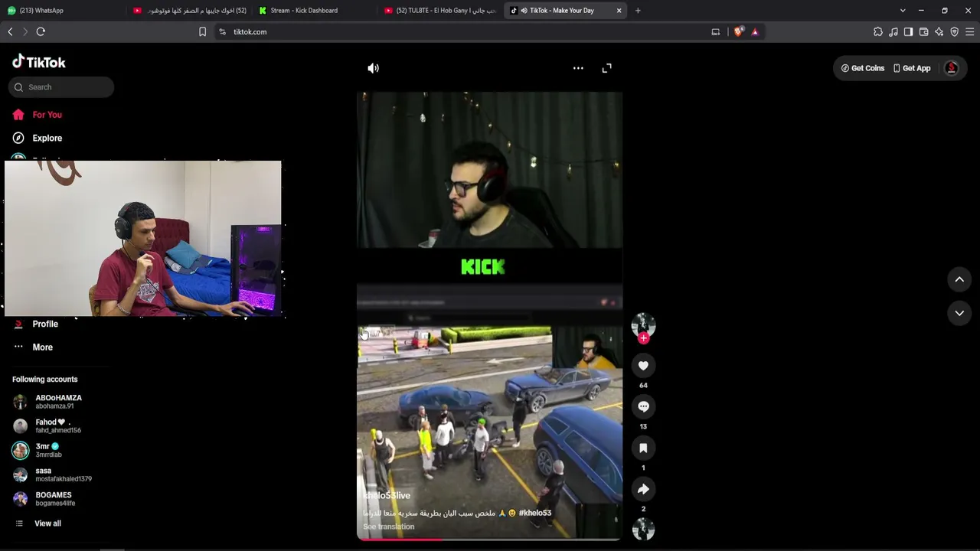
Task: Share the video with the arrow icon
Action: pyautogui.click(x=643, y=489)
